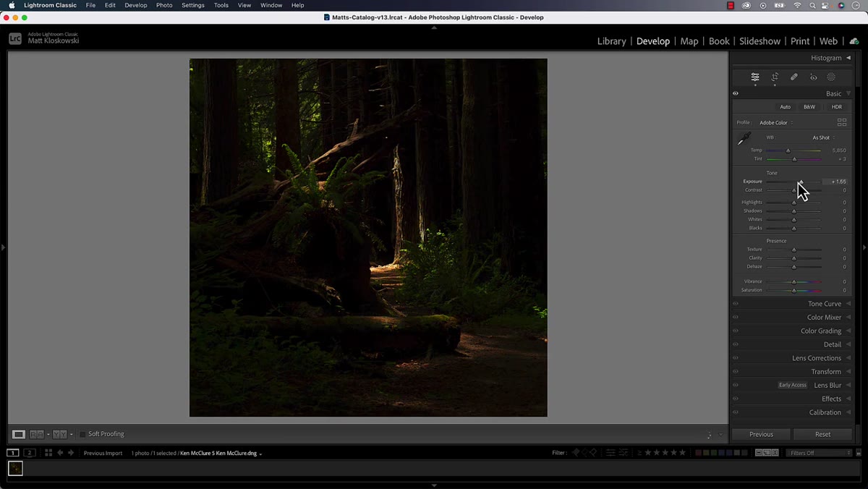The image size is (868, 489).
Task: Select the Crop Overlay tool
Action: point(775,77)
